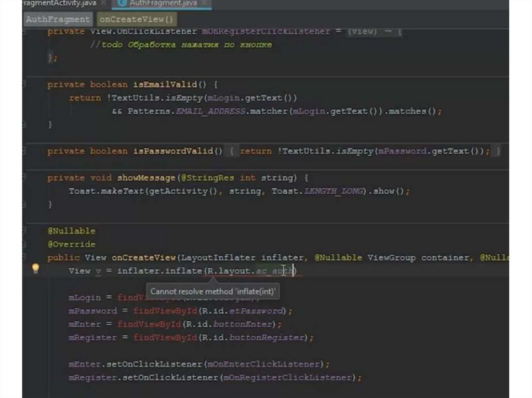Click the 'Cannot resolve method' error tooltip
The height and width of the screenshot is (398, 532).
point(214,292)
